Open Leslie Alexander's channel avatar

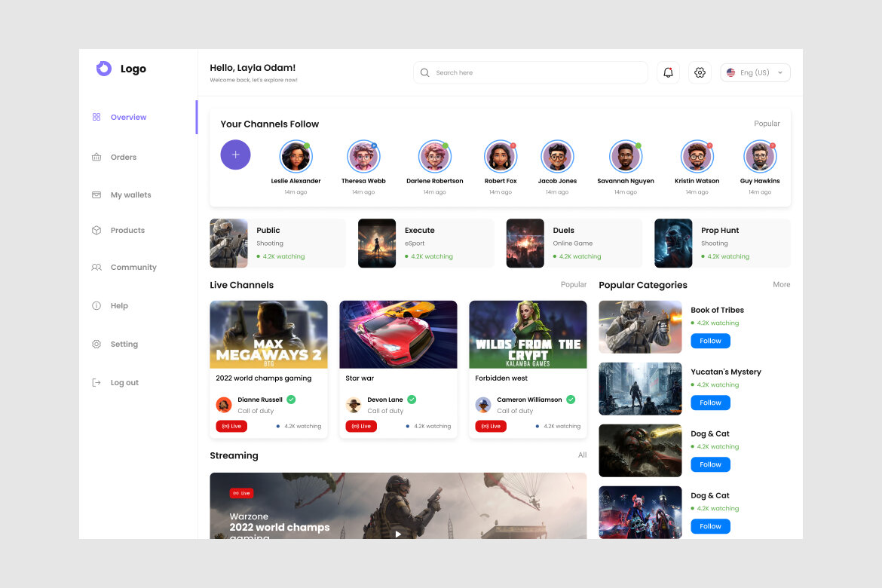pyautogui.click(x=296, y=157)
